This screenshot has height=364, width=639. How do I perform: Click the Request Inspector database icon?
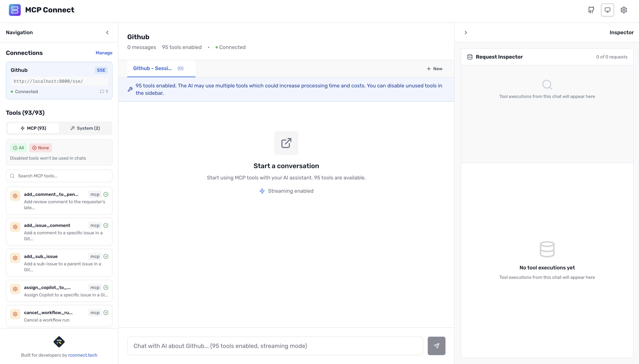pyautogui.click(x=470, y=57)
